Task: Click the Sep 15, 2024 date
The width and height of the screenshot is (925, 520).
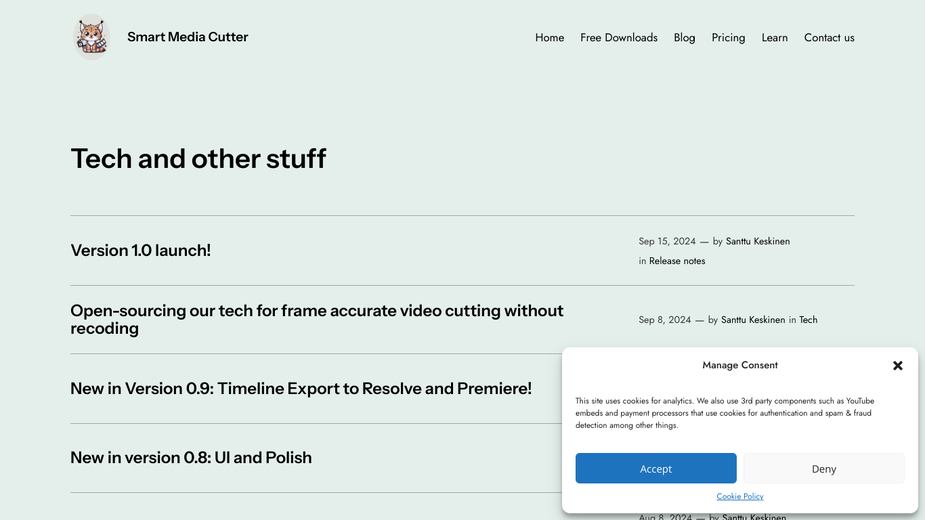Action: click(667, 241)
